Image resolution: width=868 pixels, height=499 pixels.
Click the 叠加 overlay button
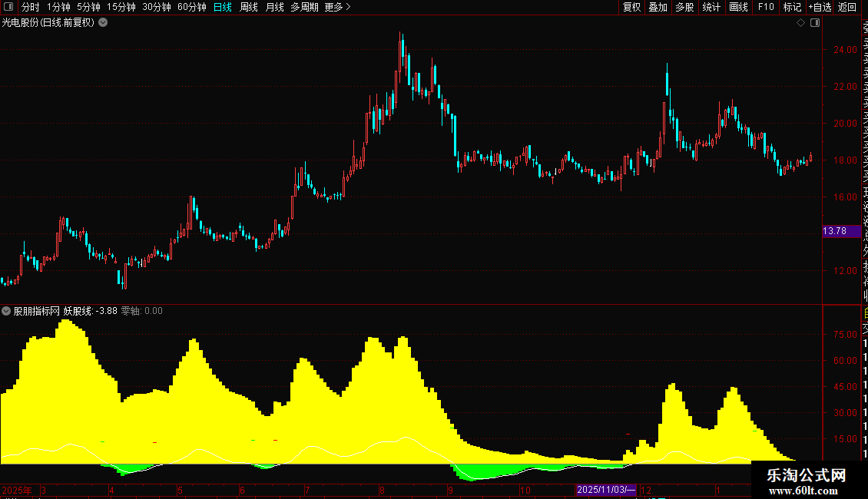tap(658, 7)
